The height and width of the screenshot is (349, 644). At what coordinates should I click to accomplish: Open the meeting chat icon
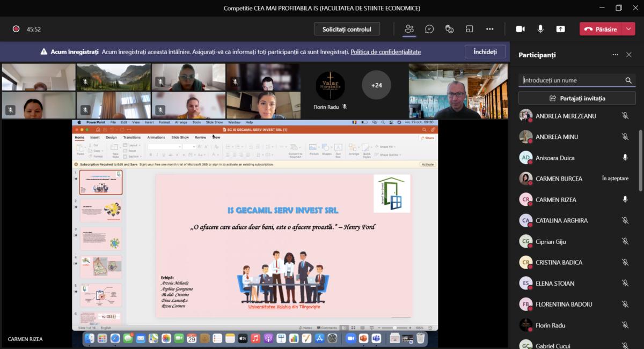pyautogui.click(x=429, y=29)
